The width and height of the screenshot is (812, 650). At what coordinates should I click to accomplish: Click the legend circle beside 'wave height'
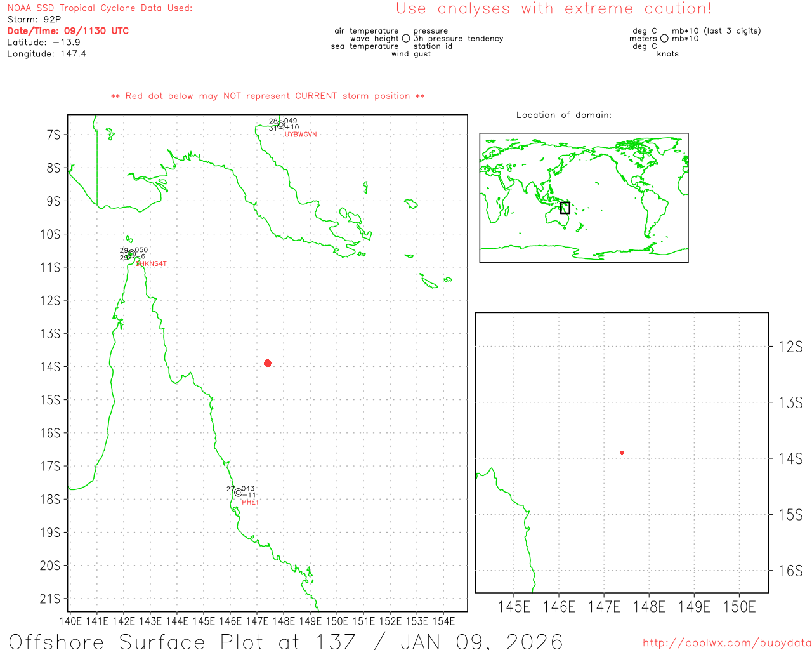point(406,39)
